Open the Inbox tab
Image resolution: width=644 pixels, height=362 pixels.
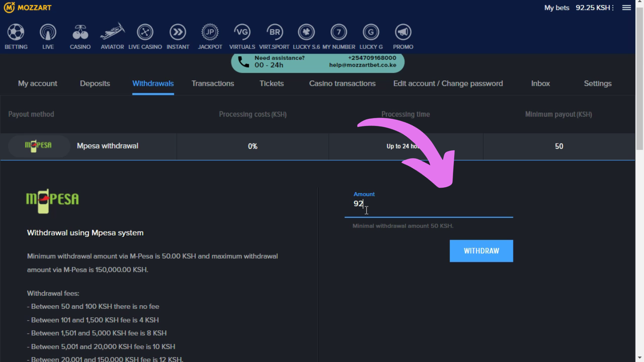pyautogui.click(x=540, y=84)
